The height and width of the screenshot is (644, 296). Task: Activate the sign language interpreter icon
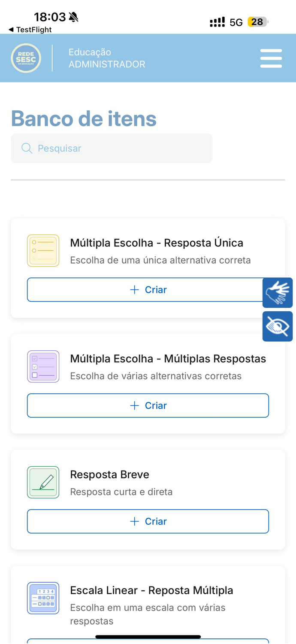(x=278, y=292)
